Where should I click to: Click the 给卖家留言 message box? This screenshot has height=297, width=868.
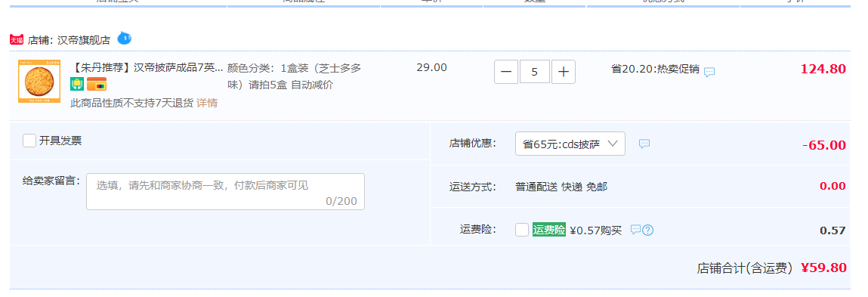pyautogui.click(x=225, y=192)
